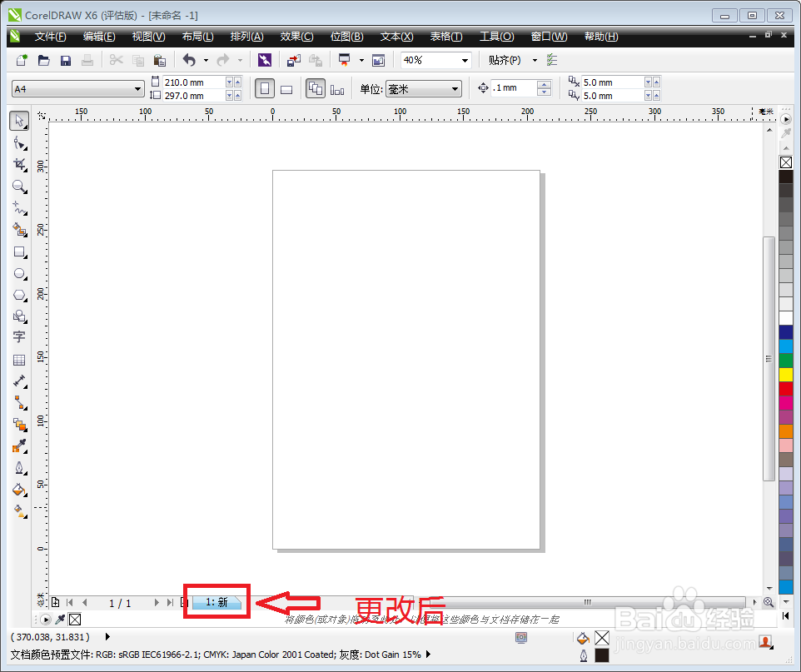The image size is (801, 672).
Task: Select the Interactive Fill tool
Action: (19, 511)
